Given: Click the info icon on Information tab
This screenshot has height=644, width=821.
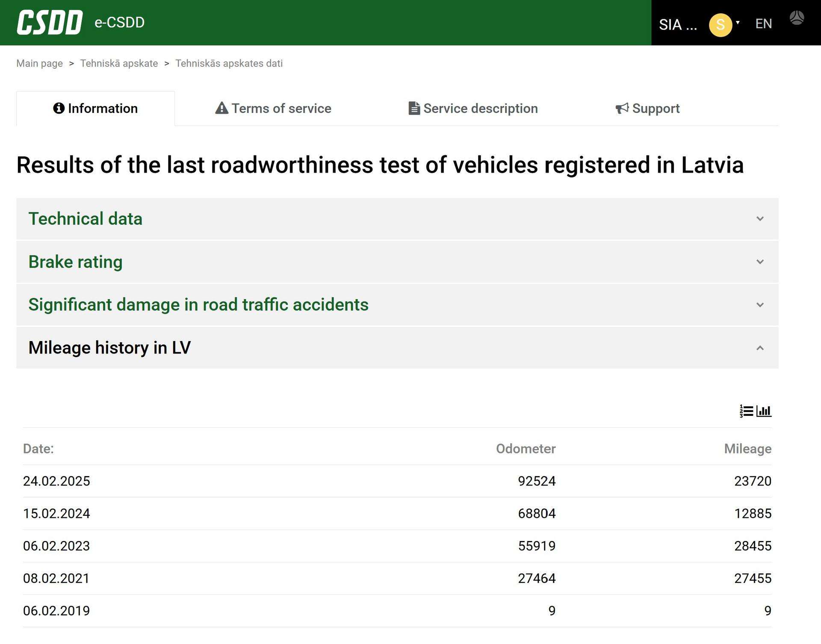Looking at the screenshot, I should (59, 108).
